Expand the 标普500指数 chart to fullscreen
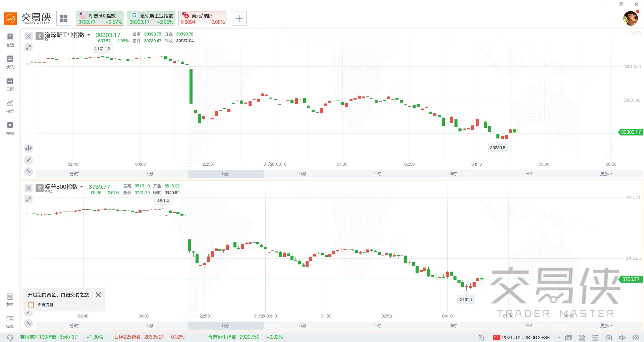Screen dimensions: 644x342 [x=29, y=199]
